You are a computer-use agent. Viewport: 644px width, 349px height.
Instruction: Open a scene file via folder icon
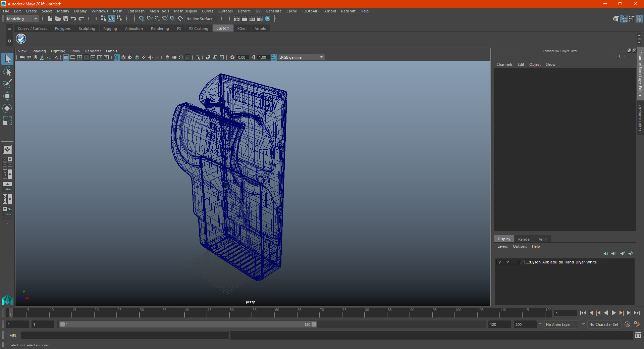tap(58, 19)
